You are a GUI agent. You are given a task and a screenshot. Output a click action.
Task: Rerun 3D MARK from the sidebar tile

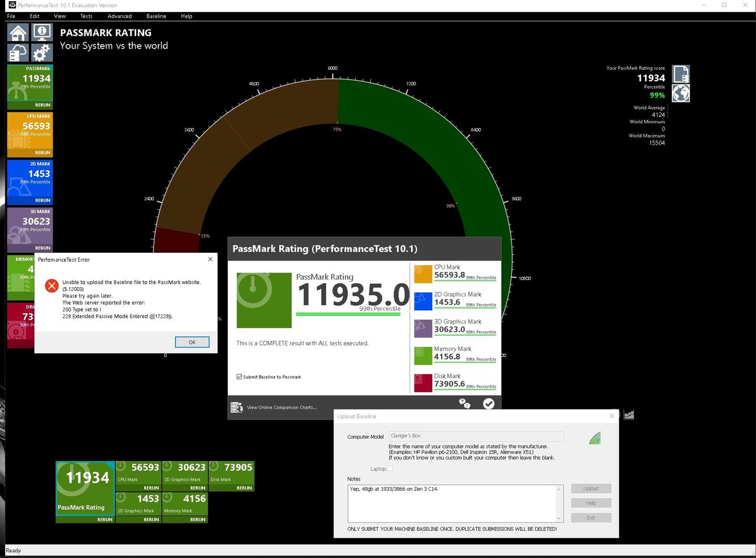[43, 248]
